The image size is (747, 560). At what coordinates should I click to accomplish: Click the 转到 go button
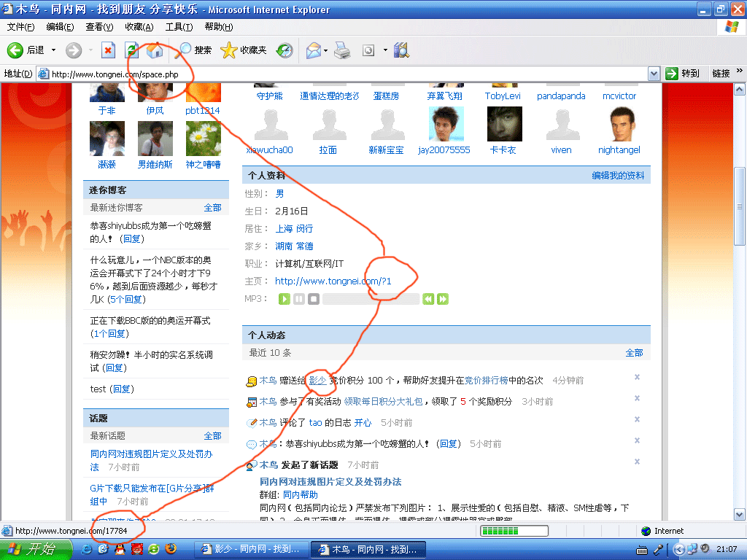(683, 74)
